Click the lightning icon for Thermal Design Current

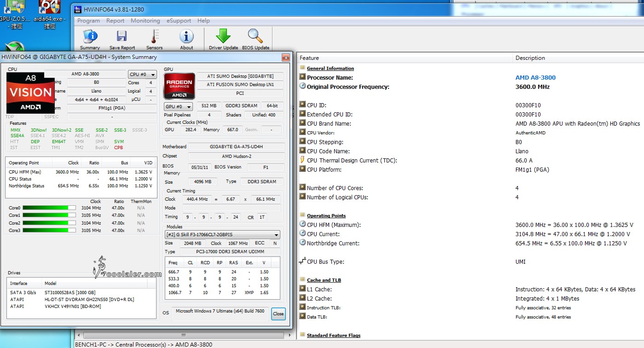pyautogui.click(x=302, y=160)
